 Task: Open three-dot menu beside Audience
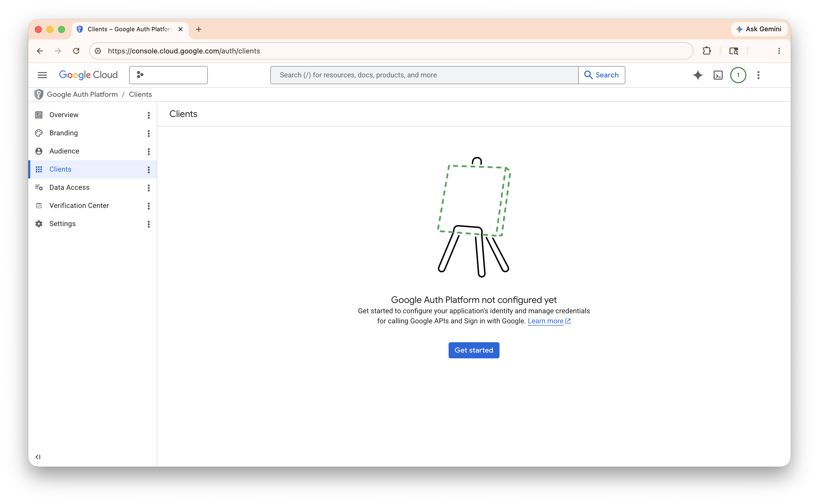tap(149, 152)
